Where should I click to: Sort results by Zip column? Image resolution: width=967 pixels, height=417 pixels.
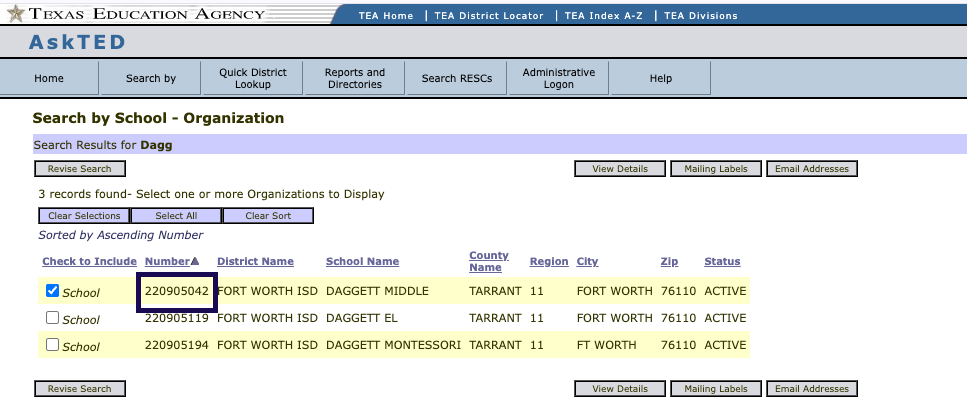coord(669,262)
